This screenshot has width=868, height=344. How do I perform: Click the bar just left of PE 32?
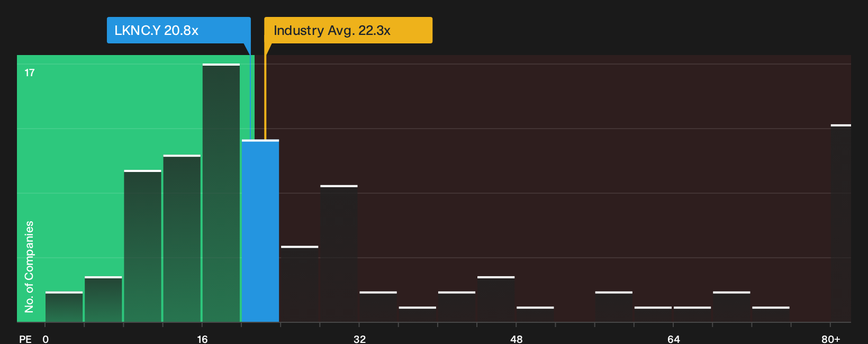tap(339, 254)
